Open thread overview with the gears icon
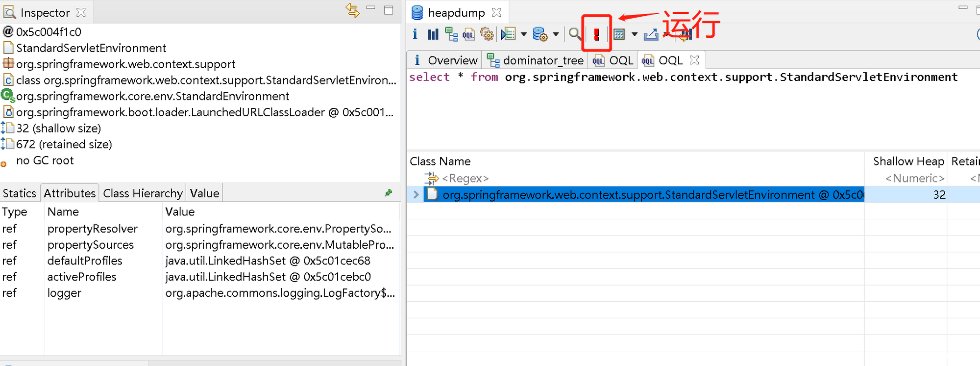980x366 pixels. coord(487,34)
